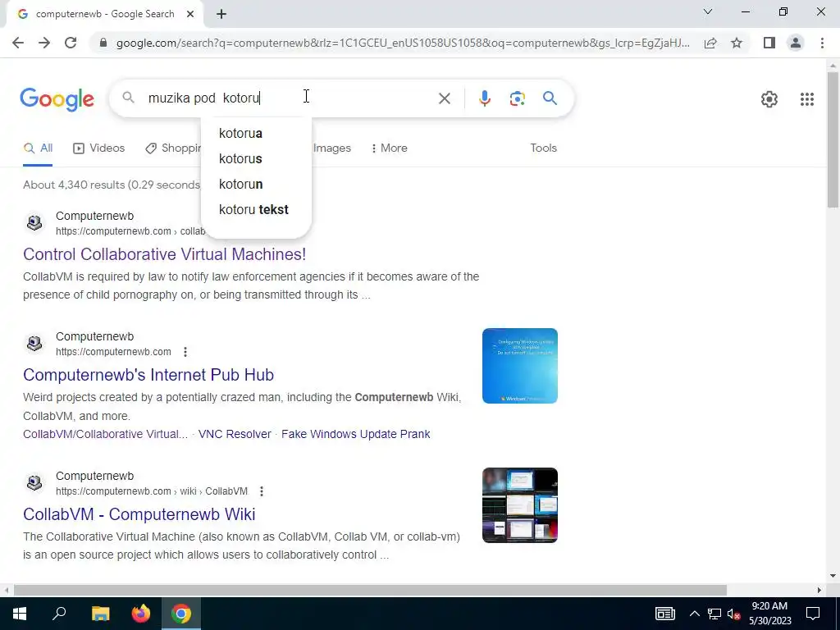
Task: Open the Chrome three-dot menu
Action: pos(822,43)
